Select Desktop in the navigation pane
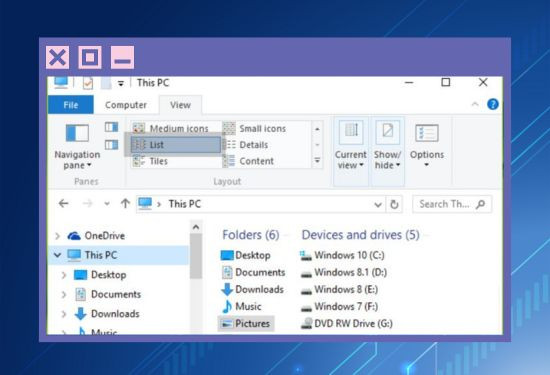550x375 pixels. click(x=100, y=275)
